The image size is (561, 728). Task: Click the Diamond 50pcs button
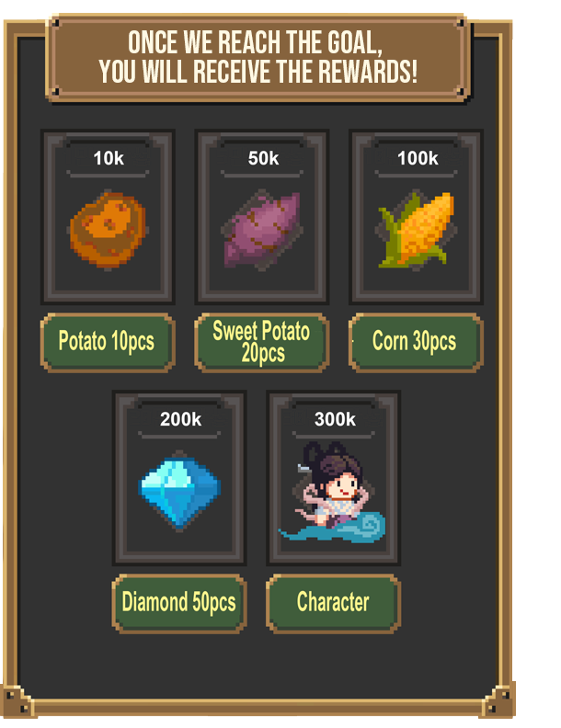[x=179, y=604]
